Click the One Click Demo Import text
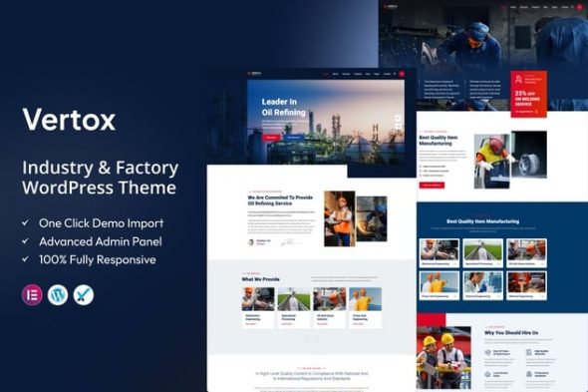This screenshot has width=588, height=392. (x=102, y=223)
